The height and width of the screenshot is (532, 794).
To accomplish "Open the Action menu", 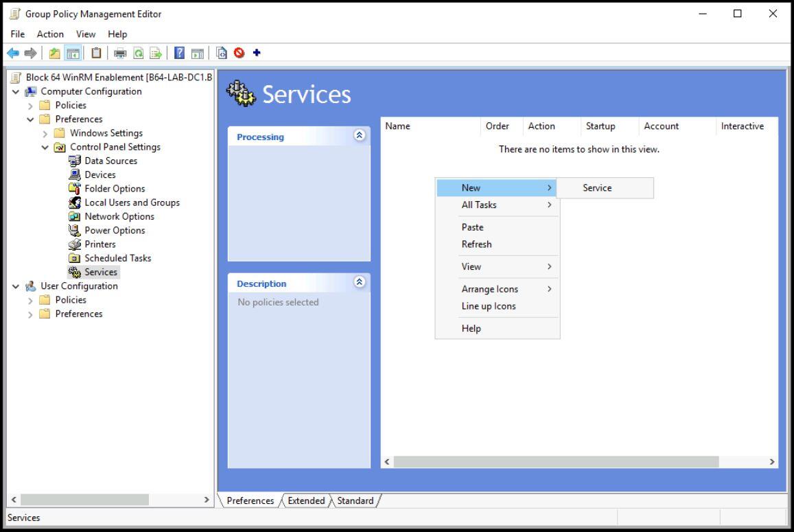I will pos(50,34).
